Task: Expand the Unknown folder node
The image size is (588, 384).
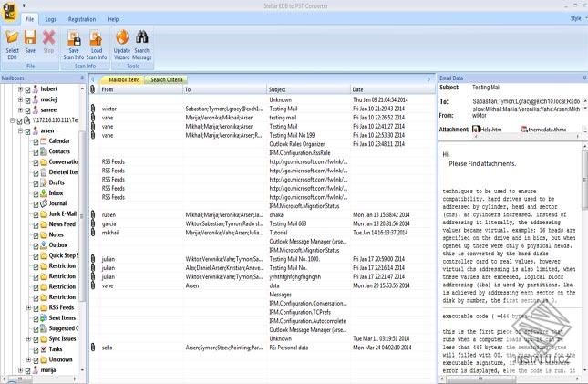Action: tap(28, 359)
